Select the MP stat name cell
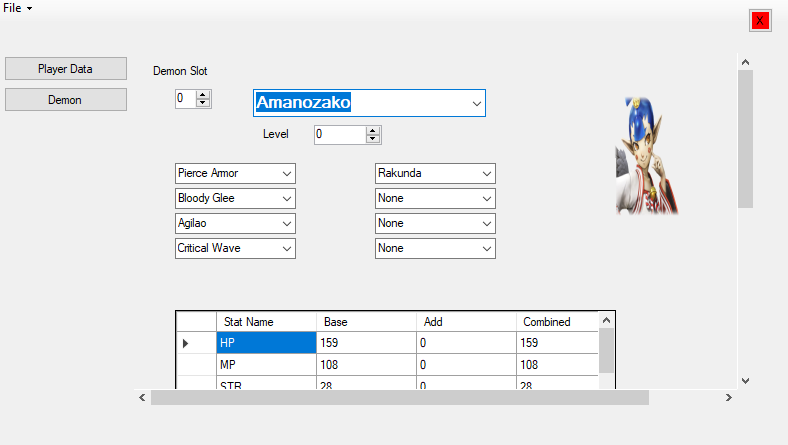 tap(266, 365)
